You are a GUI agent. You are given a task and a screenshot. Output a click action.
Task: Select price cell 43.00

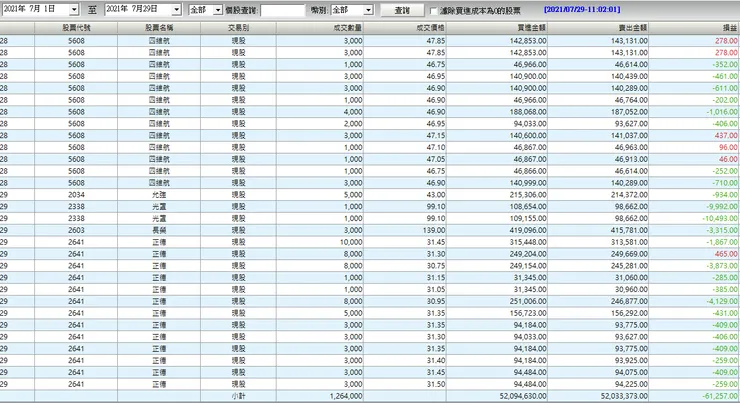[x=436, y=195]
